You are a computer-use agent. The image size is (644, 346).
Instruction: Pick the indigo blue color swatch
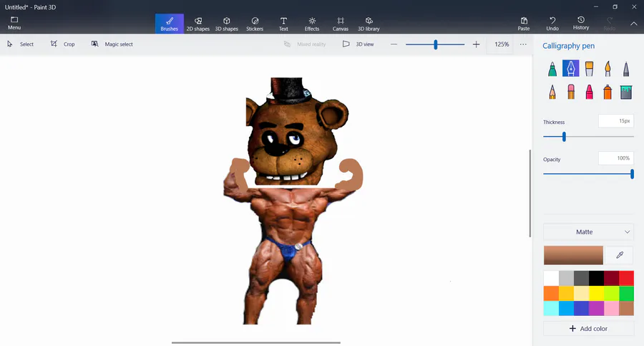(581, 308)
